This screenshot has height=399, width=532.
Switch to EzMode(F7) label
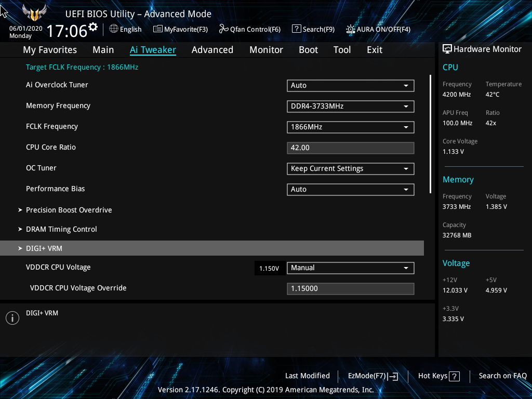[367, 376]
